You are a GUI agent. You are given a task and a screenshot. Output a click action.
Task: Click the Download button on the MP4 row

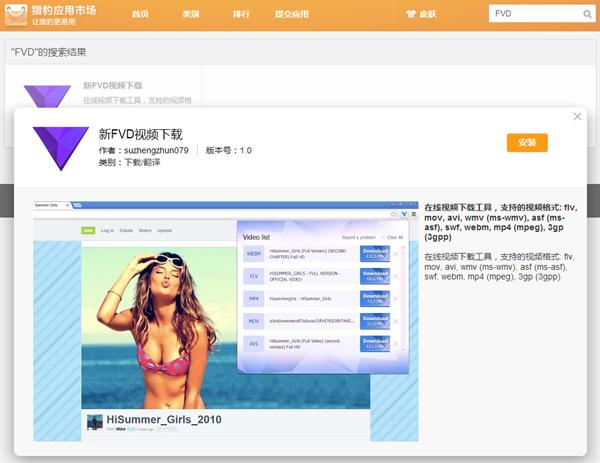coord(375,298)
